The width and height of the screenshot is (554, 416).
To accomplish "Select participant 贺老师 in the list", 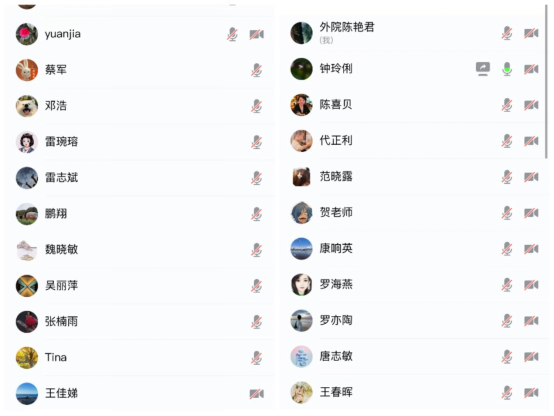I will coord(414,213).
